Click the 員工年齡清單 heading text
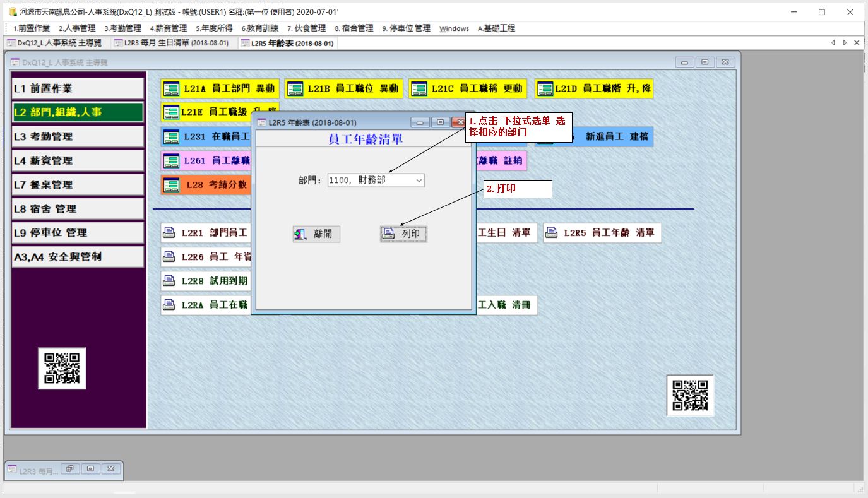 (366, 139)
